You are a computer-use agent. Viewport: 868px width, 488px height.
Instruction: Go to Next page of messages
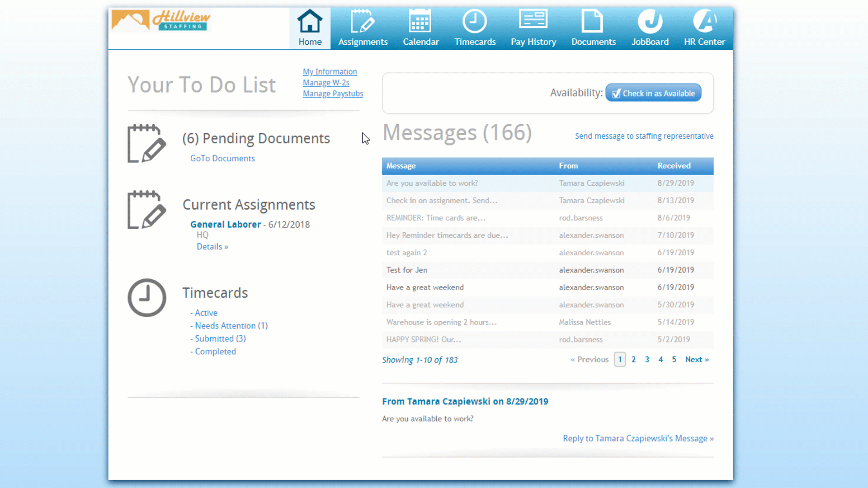pos(697,360)
